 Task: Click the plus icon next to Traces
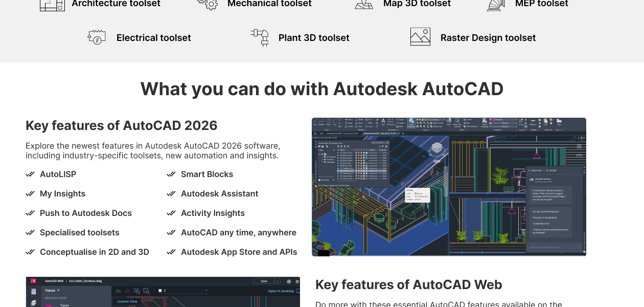[x=58, y=290]
